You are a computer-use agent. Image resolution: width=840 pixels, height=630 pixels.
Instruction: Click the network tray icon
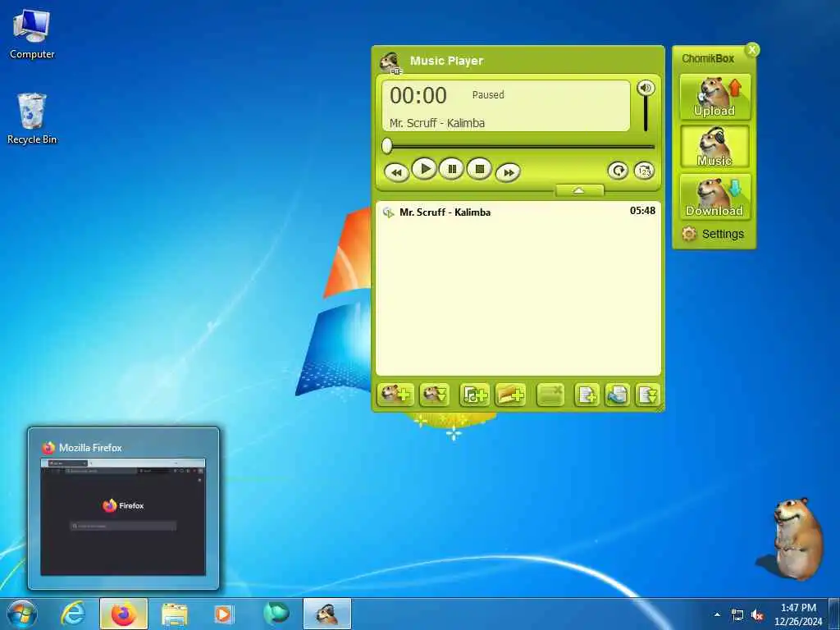click(737, 615)
